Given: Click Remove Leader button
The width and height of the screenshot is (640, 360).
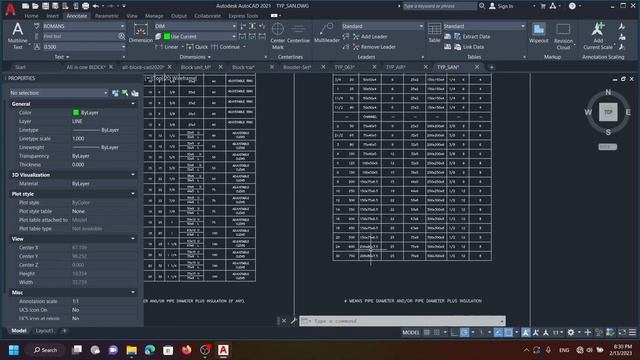Looking at the screenshot, I should [x=374, y=47].
